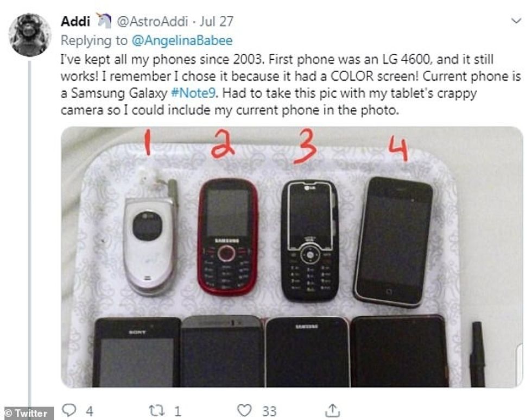Open the @AstroAddi handle

[152, 21]
